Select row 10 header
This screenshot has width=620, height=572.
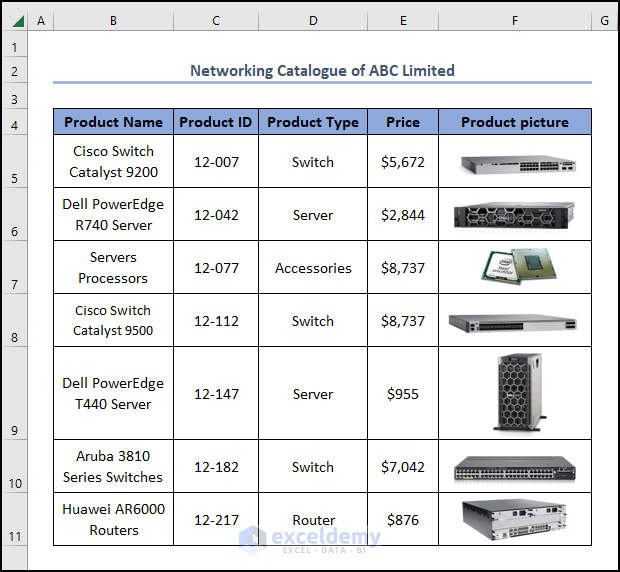15,466
